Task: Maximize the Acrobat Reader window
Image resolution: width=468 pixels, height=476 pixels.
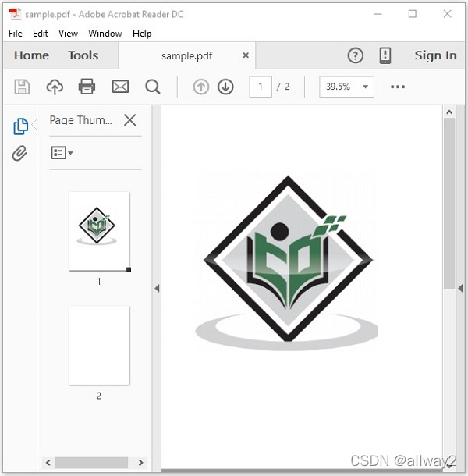Action: click(412, 14)
